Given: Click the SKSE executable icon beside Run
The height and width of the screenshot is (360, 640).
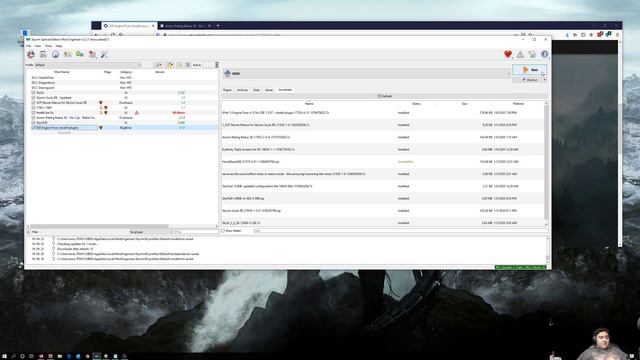Looking at the screenshot, I should [228, 73].
